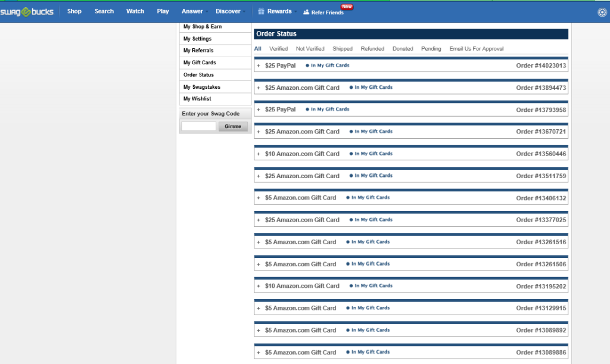Open the Refer Friends link
This screenshot has width=610, height=364.
click(328, 13)
